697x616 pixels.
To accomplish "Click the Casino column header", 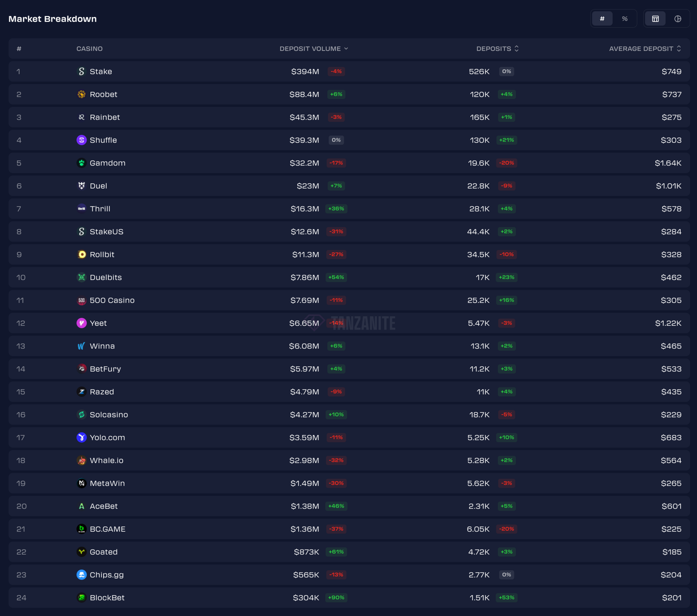I will click(89, 49).
